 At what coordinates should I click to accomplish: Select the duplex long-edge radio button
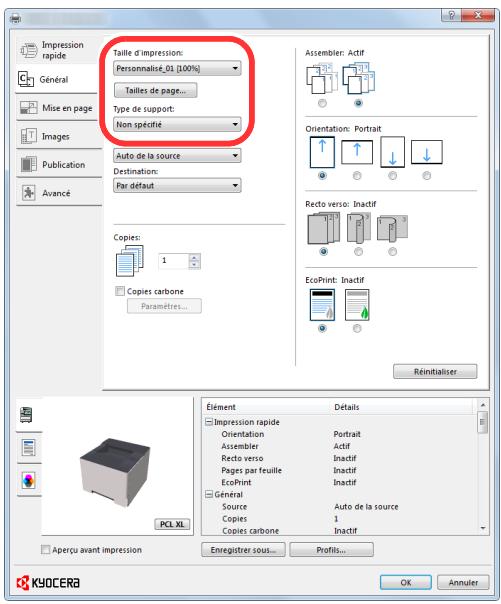pyautogui.click(x=359, y=252)
